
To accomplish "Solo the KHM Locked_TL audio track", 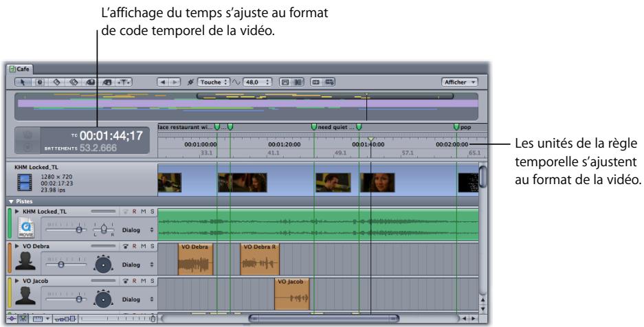I will tap(152, 212).
